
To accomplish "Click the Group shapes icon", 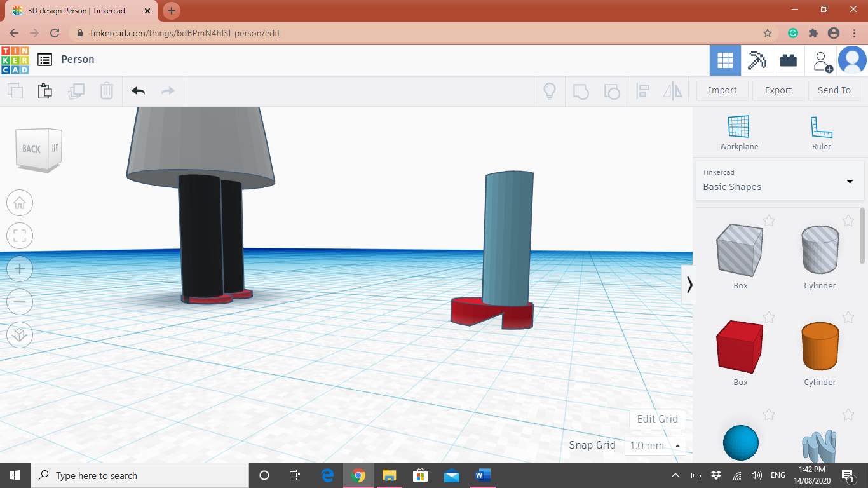I will tap(581, 91).
